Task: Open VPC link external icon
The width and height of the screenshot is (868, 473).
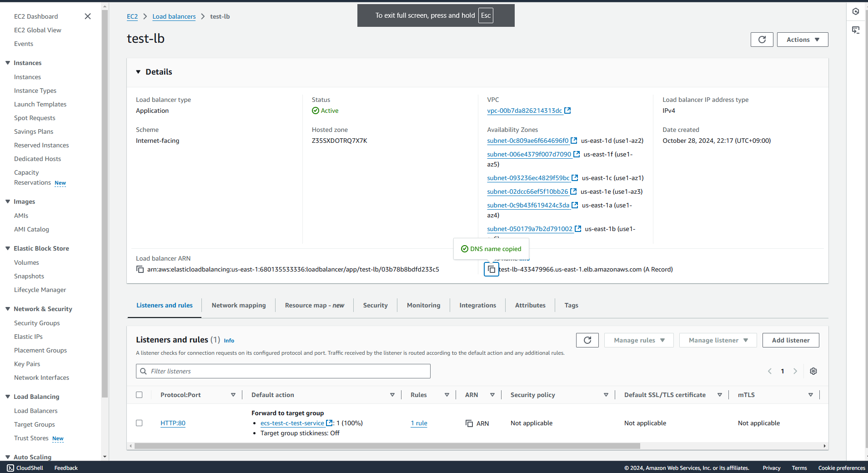Action: click(567, 111)
